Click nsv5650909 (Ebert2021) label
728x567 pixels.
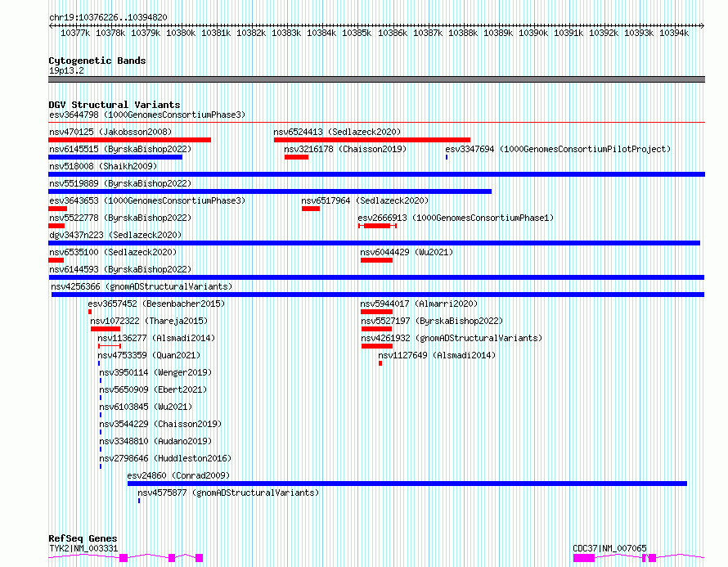click(153, 389)
